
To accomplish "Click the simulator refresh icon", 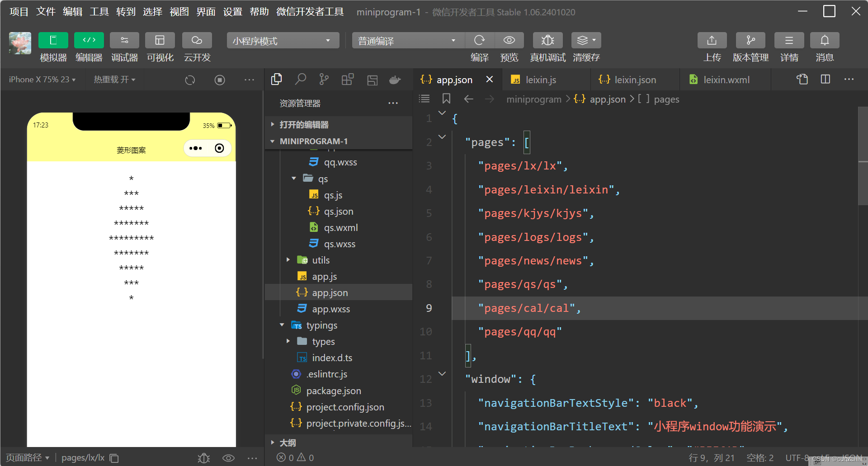I will coord(190,80).
